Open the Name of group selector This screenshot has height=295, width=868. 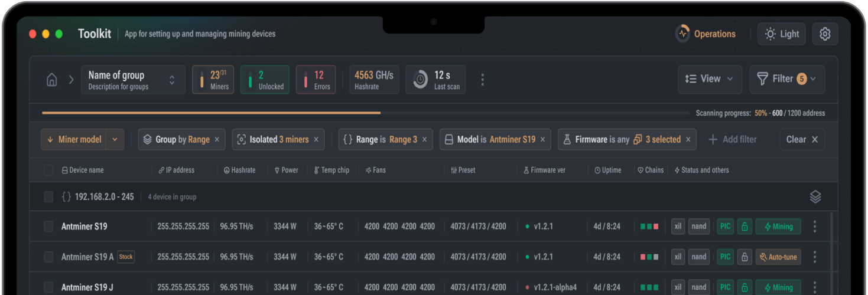pyautogui.click(x=131, y=80)
